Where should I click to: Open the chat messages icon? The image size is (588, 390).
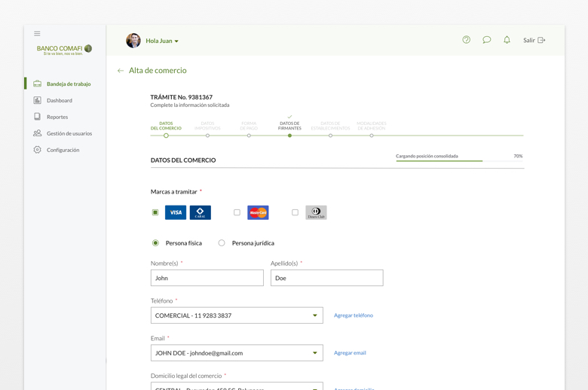487,40
